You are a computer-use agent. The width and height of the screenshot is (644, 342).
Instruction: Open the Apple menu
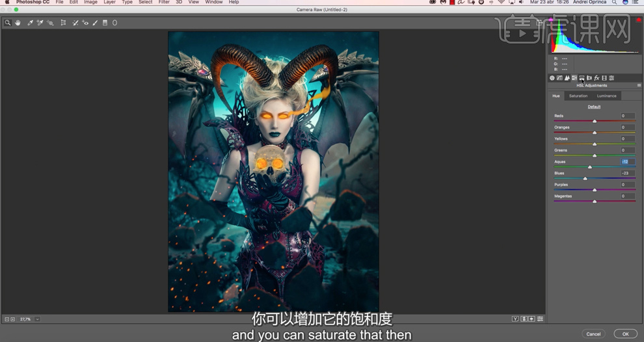tap(7, 2)
